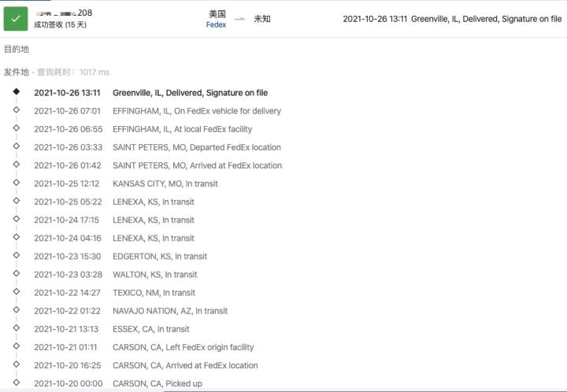The width and height of the screenshot is (567, 392).
Task: Click the 成功签收 (15 天) status text
Action: click(61, 25)
